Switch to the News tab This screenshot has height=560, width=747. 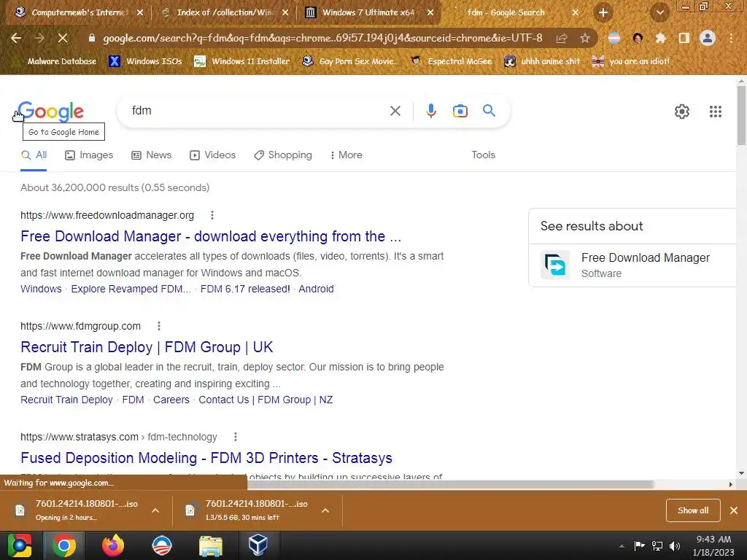pos(152,155)
